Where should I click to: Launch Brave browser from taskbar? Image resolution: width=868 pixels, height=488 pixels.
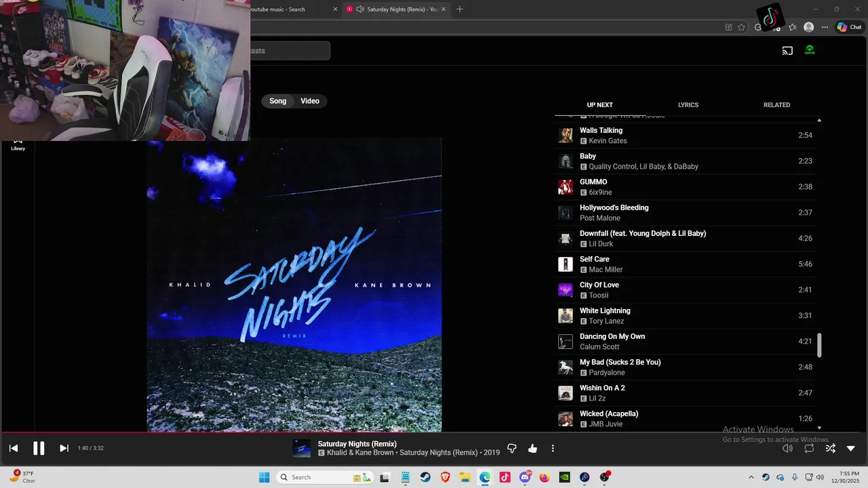pyautogui.click(x=445, y=477)
